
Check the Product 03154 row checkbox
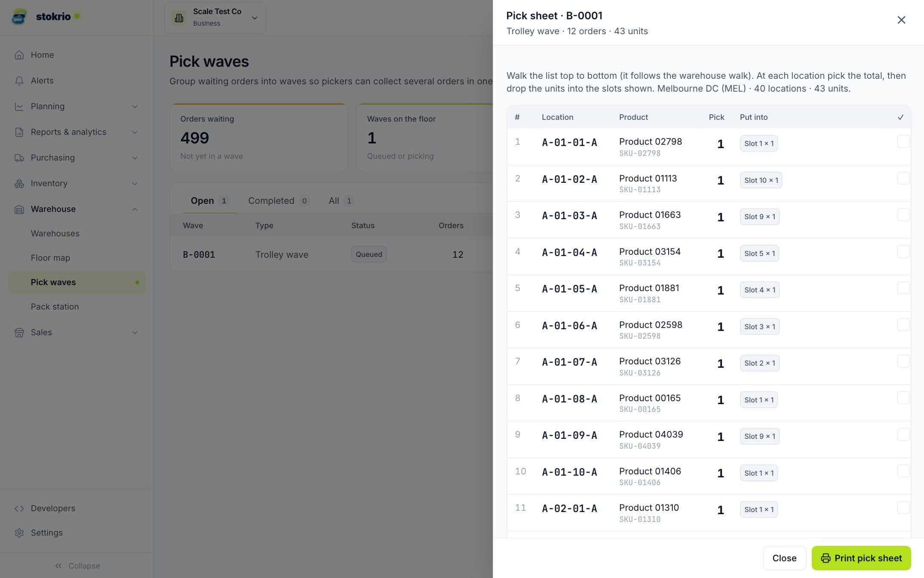(903, 251)
